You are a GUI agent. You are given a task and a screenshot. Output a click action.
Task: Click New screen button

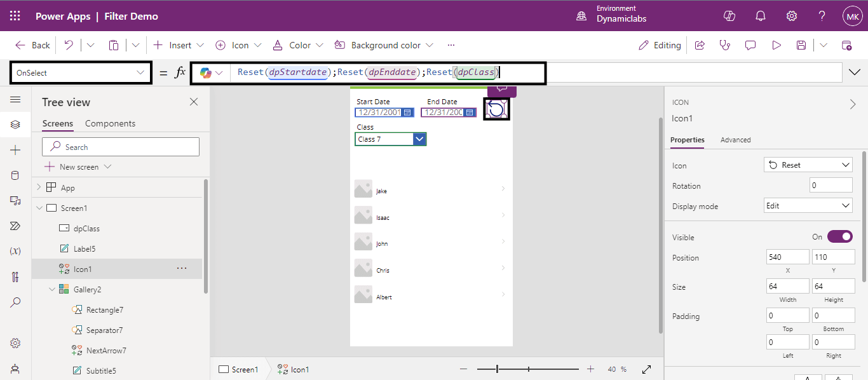[78, 167]
